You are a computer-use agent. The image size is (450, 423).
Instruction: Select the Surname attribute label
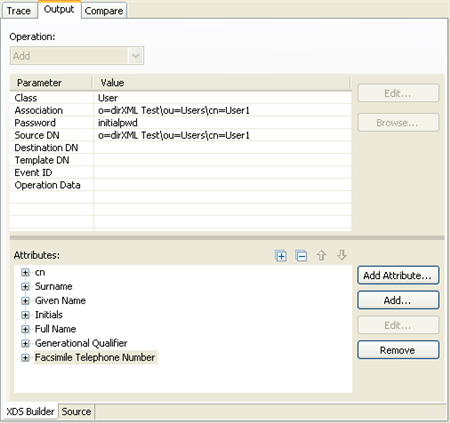54,287
